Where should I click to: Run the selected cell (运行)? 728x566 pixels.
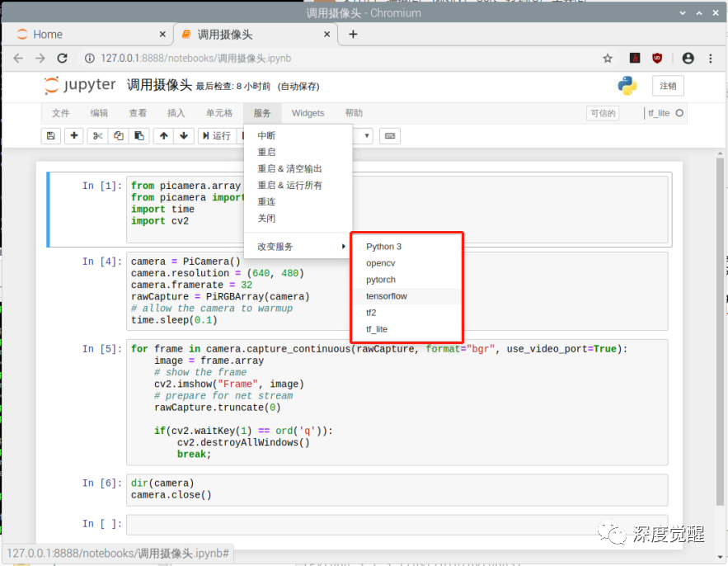[x=217, y=135]
